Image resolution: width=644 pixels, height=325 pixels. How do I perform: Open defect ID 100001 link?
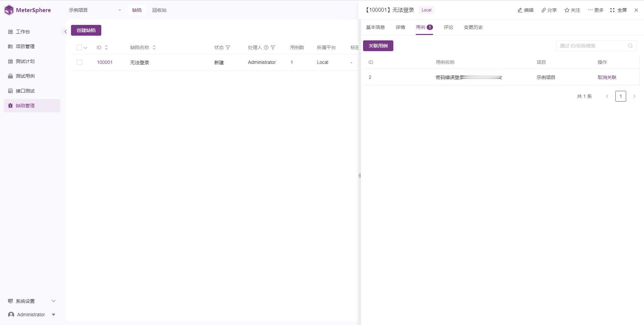pos(105,62)
